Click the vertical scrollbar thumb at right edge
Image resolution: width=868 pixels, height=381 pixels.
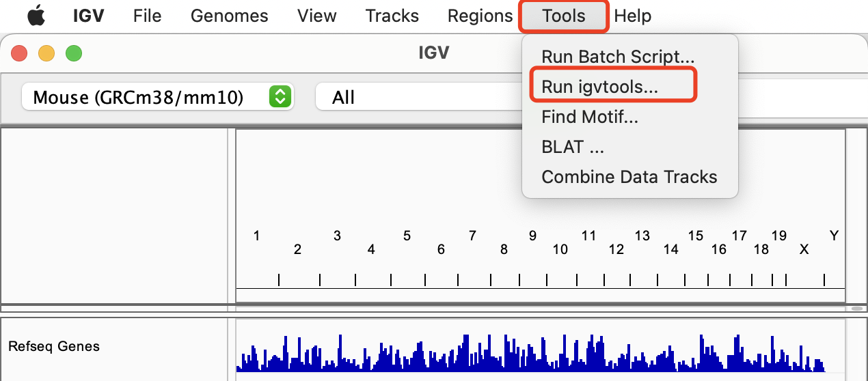click(x=857, y=309)
